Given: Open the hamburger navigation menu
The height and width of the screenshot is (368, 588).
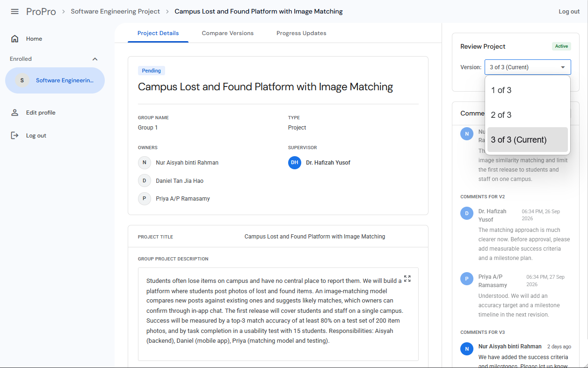Looking at the screenshot, I should (x=15, y=11).
